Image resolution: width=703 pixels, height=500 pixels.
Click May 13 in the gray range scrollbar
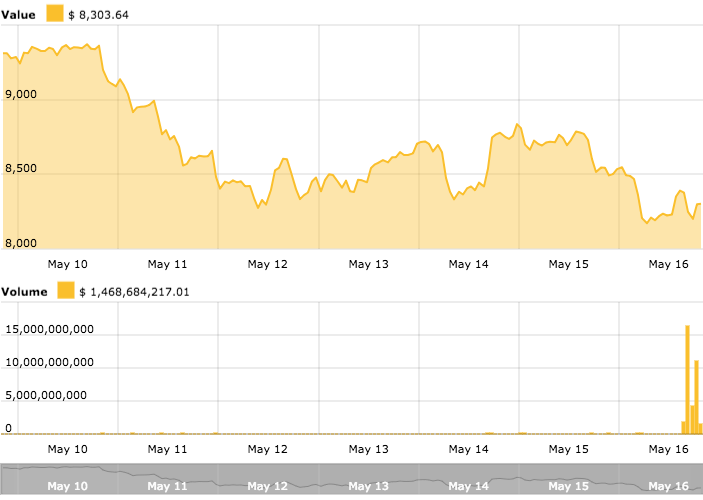[x=369, y=486]
